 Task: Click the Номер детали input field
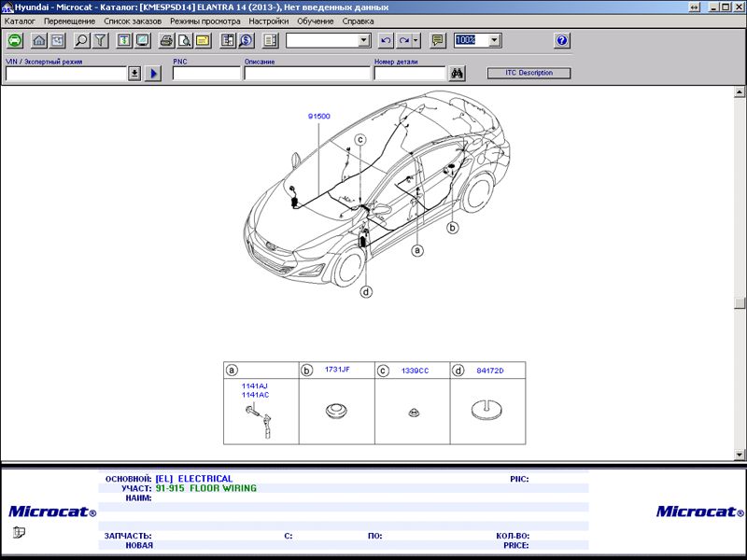[410, 74]
